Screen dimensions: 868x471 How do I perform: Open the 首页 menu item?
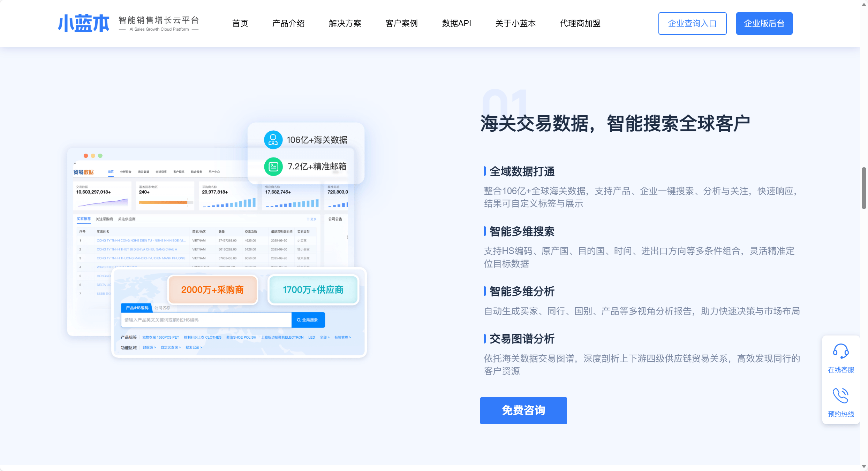point(240,23)
